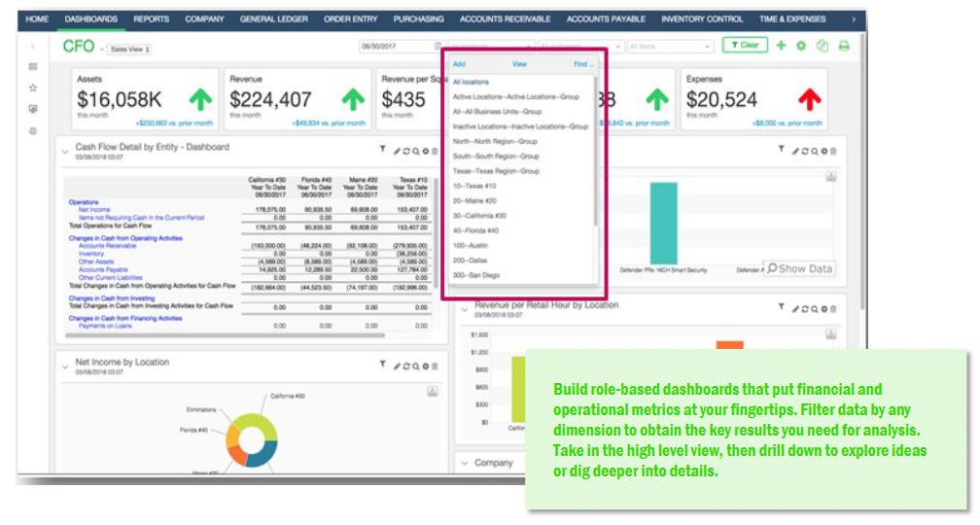The image size is (980, 525).
Task: Collapse the Cash Flow Detail by Entity widget
Action: pos(65,152)
